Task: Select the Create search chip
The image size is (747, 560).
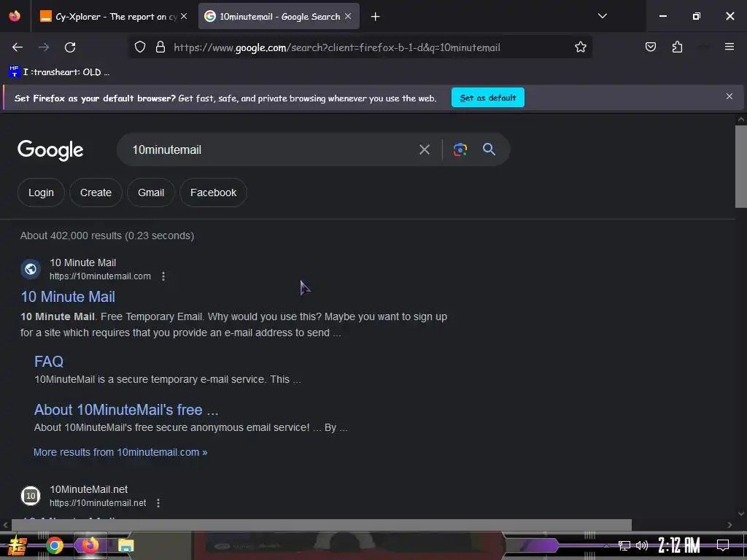Action: 96,192
